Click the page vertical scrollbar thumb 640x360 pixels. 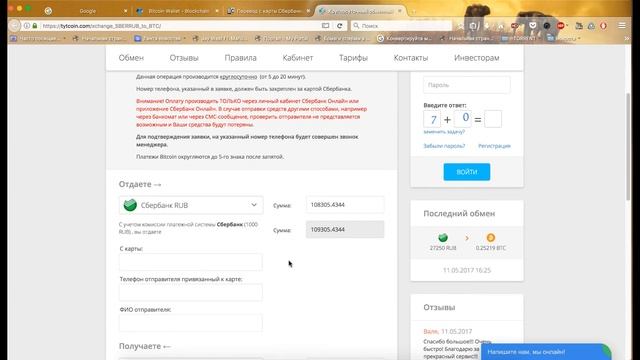point(628,146)
